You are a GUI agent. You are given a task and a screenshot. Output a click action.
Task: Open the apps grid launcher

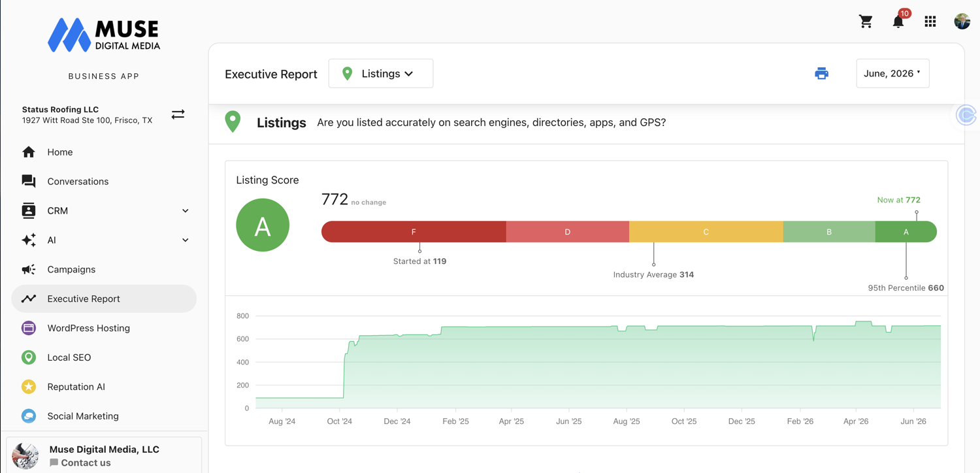[930, 21]
